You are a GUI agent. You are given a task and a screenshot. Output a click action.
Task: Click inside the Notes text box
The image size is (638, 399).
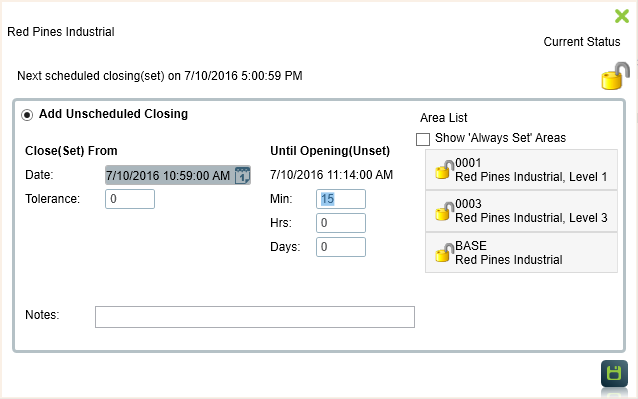255,317
